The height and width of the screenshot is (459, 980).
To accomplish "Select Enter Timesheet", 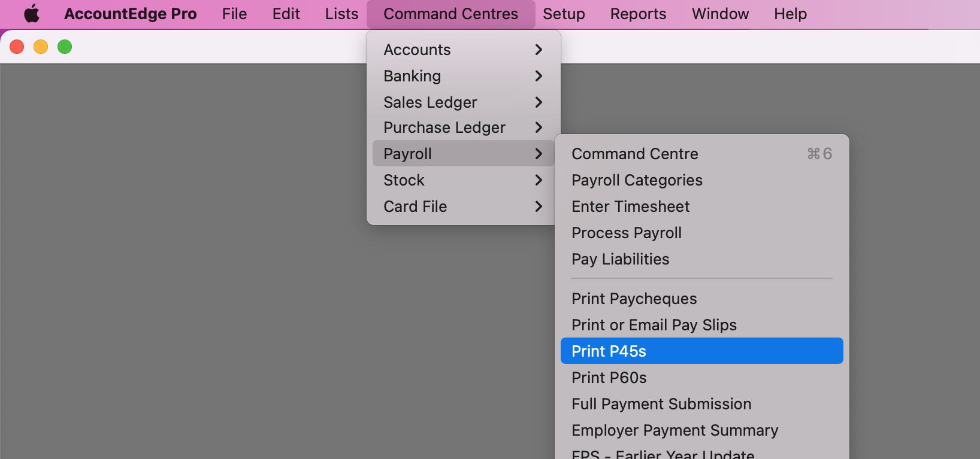I will [701, 206].
